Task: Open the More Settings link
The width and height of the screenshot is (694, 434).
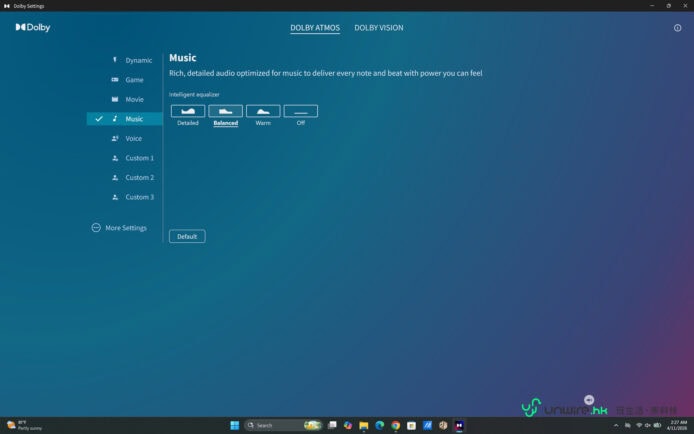Action: pos(126,228)
